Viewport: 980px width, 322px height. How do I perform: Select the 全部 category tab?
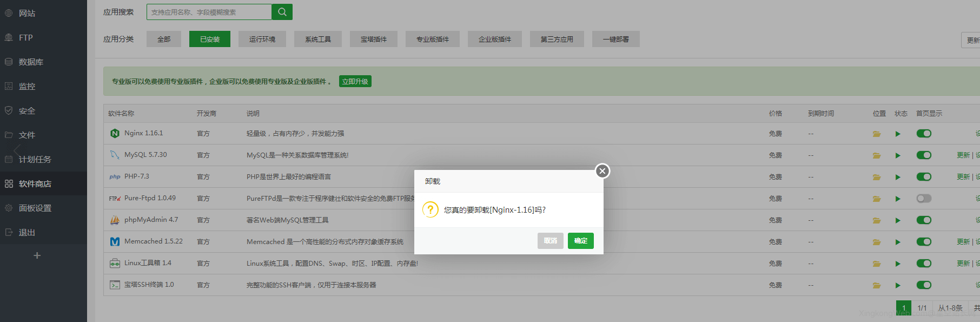tap(164, 39)
